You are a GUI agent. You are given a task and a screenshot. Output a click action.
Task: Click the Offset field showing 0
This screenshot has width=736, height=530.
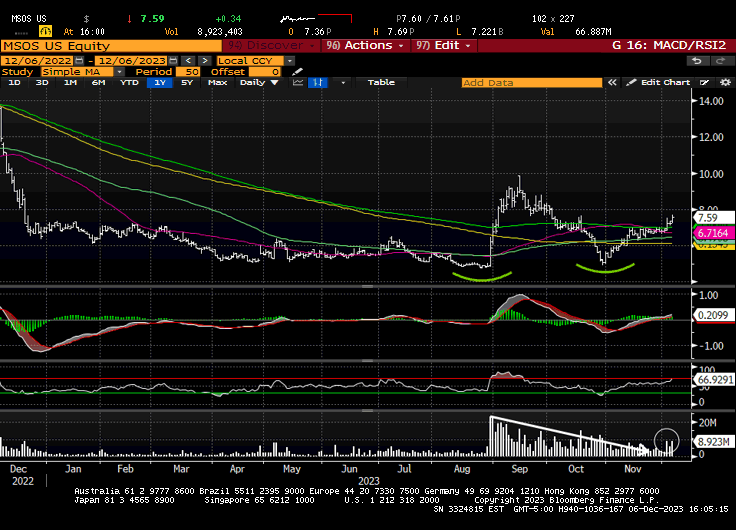click(x=265, y=72)
